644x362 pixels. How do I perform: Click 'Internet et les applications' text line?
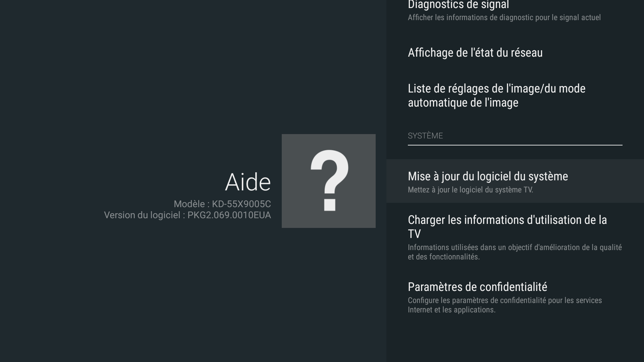(451, 310)
